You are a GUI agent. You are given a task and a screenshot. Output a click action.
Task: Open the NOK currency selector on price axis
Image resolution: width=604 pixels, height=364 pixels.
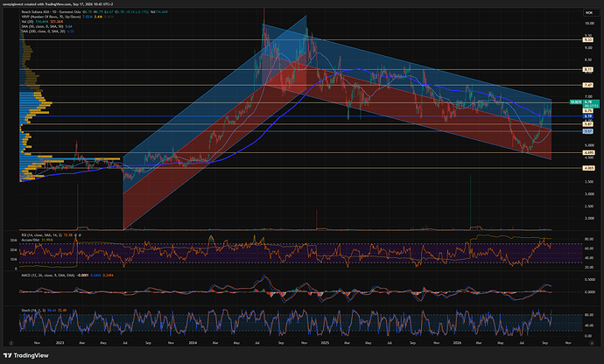[x=589, y=13]
